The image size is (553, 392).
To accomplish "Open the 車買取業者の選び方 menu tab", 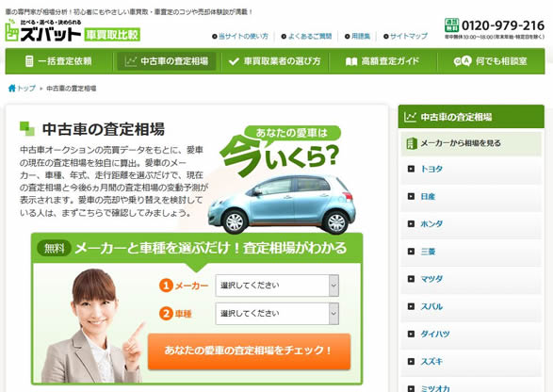I will pos(274,61).
